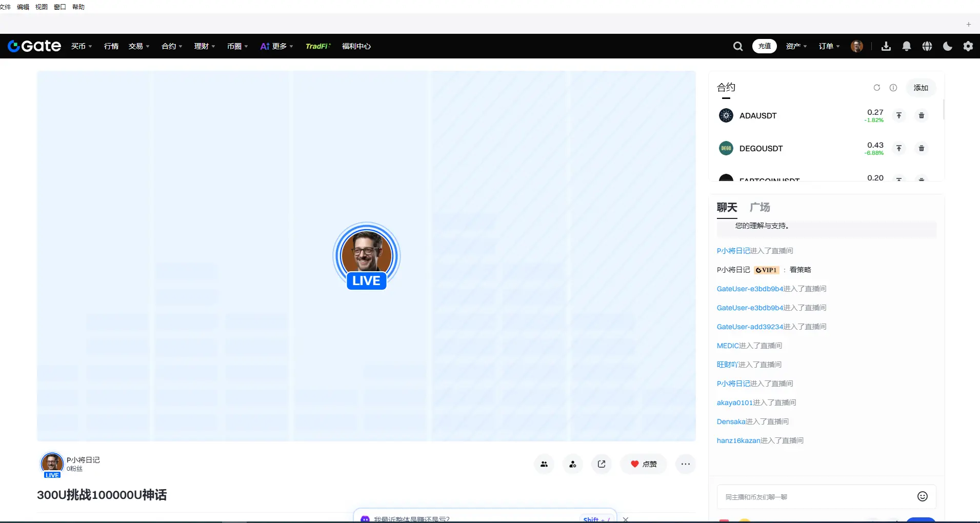Click the 充值 button
The image size is (980, 523).
tap(765, 46)
